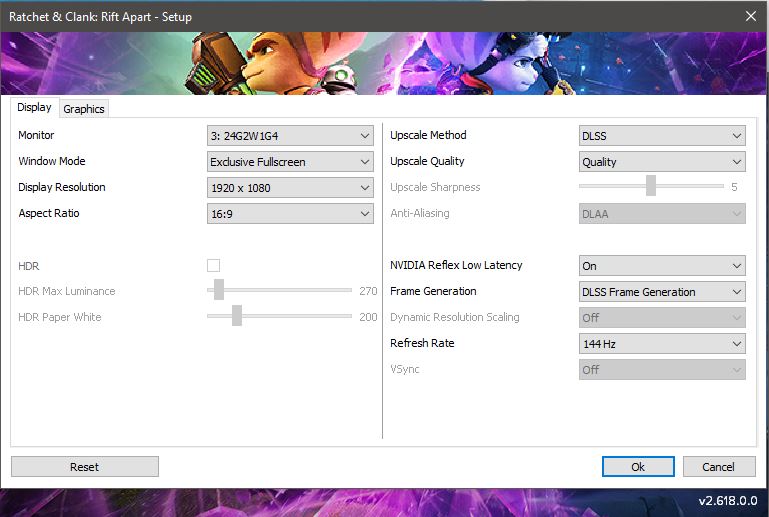Screen dimensions: 769x517
Task: Switch to the Graphics tab
Action: click(84, 108)
